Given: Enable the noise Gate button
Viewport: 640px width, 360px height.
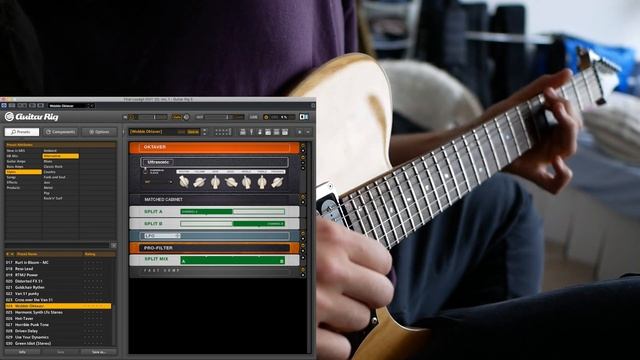Looking at the screenshot, I should pyautogui.click(x=176, y=117).
